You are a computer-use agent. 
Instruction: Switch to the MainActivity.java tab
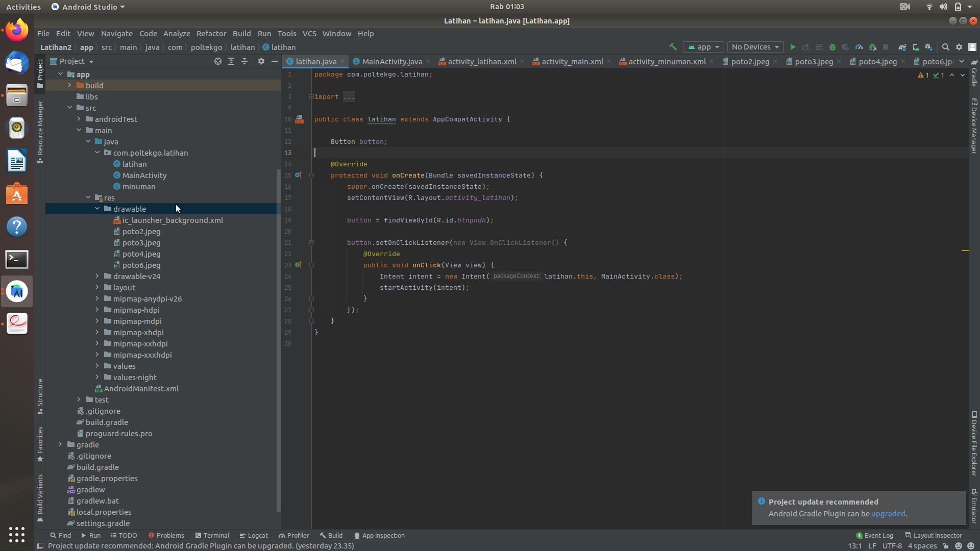[x=391, y=61]
